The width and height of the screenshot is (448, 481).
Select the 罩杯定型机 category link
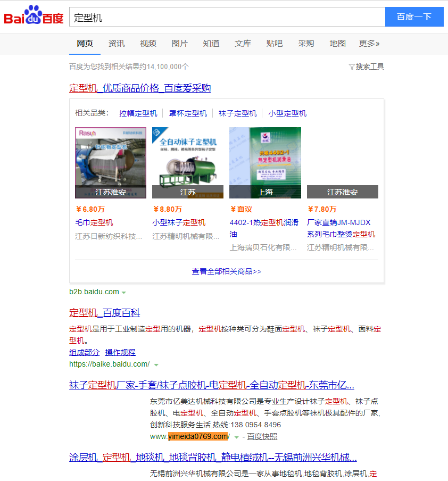[x=188, y=113]
